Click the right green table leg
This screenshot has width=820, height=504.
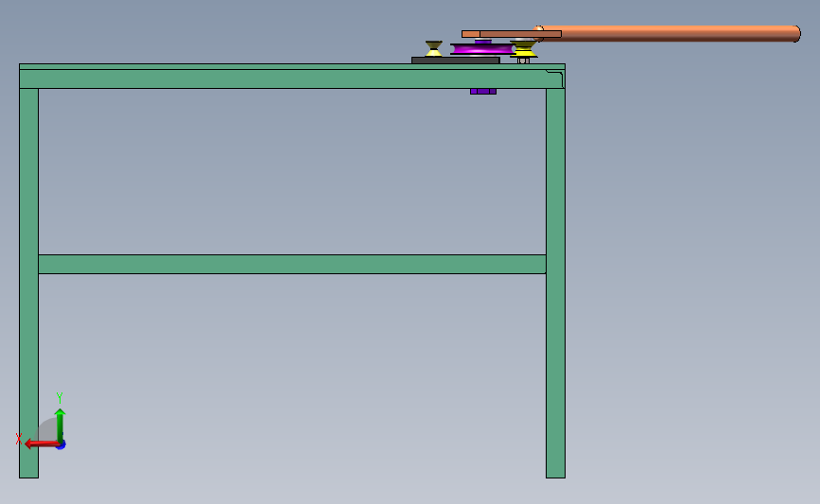(555, 283)
